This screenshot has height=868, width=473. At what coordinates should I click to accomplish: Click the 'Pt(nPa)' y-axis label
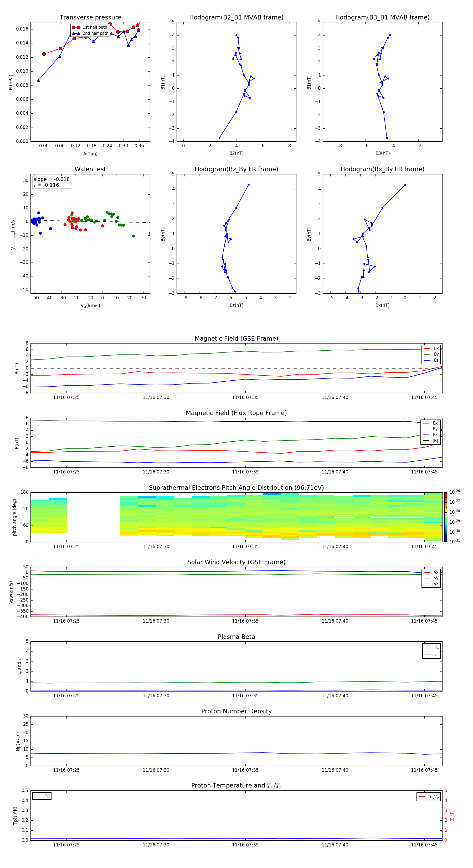11,82
